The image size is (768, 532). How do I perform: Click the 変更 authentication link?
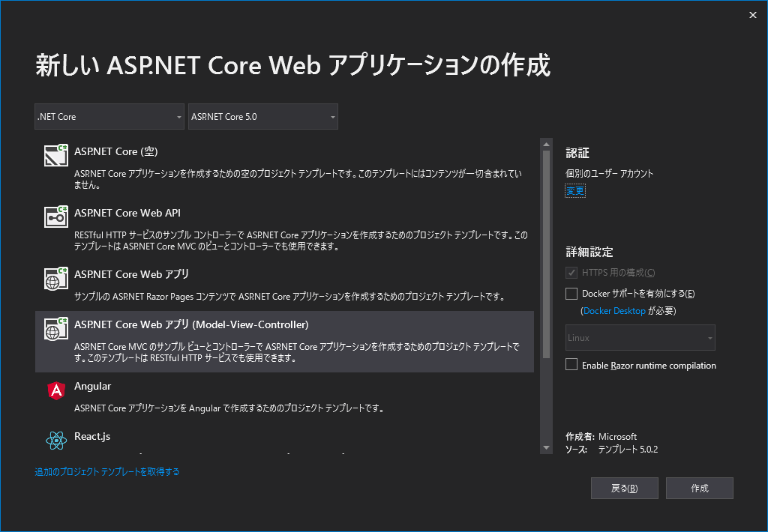[575, 191]
